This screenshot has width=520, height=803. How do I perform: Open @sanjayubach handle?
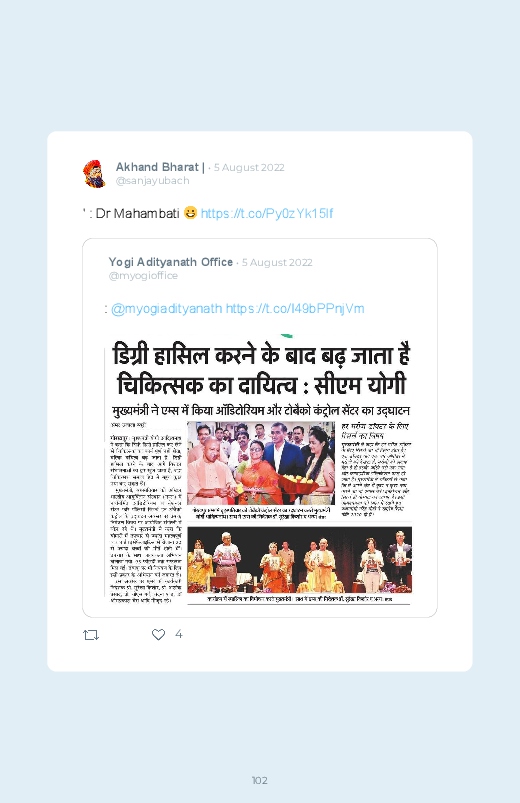[153, 181]
